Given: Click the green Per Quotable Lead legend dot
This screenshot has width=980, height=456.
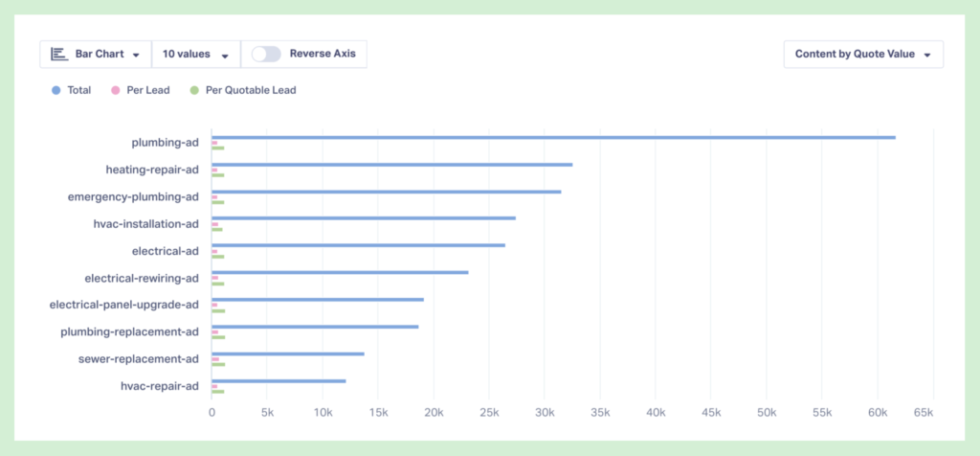Looking at the screenshot, I should 194,90.
